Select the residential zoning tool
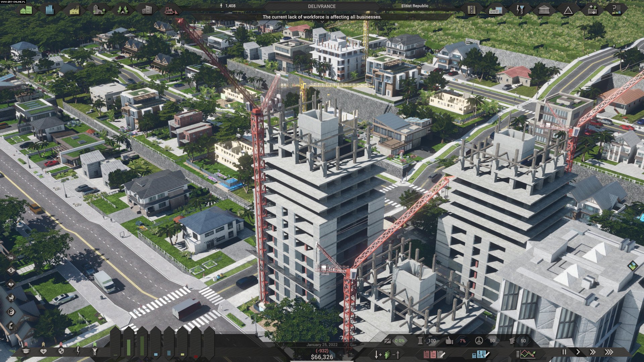The height and width of the screenshot is (362, 644). click(x=26, y=10)
